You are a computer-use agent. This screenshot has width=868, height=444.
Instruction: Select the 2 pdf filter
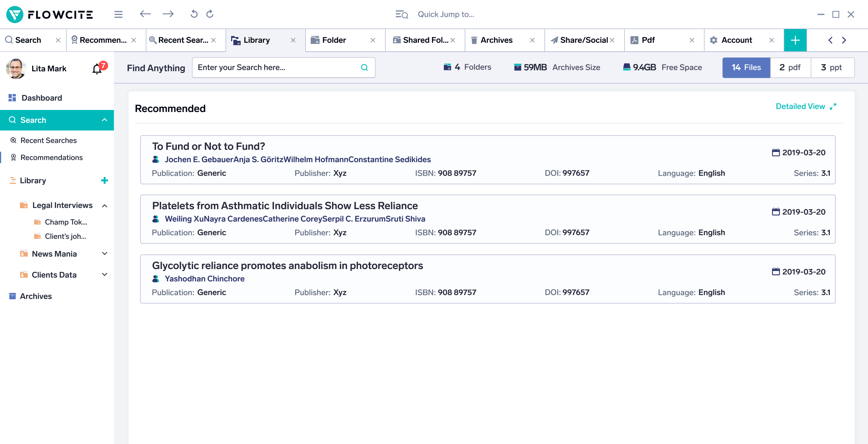tap(790, 68)
